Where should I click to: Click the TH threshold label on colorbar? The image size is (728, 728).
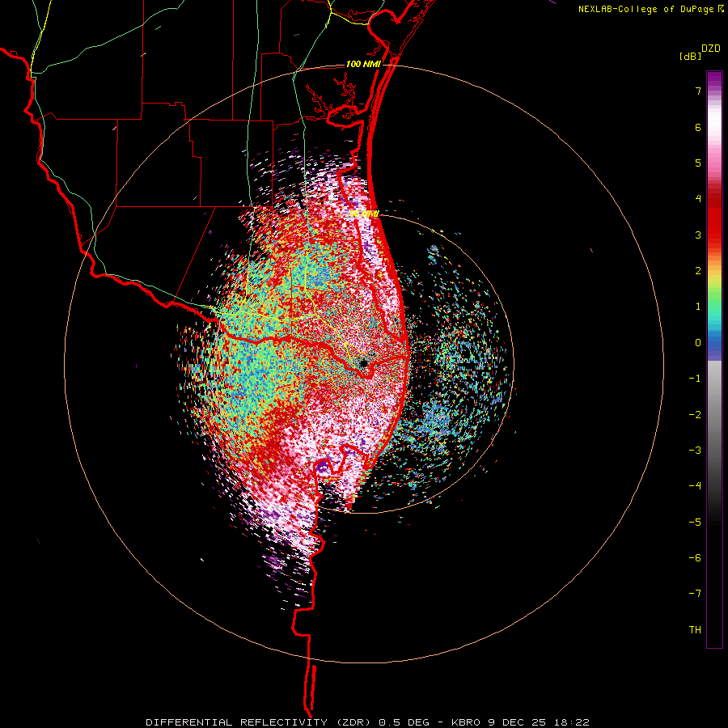[695, 630]
